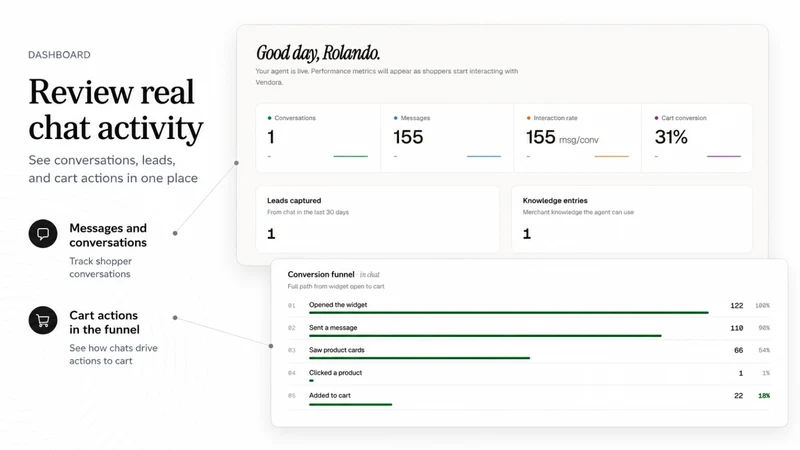Click the Opened the widget funnel bar

tap(509, 312)
